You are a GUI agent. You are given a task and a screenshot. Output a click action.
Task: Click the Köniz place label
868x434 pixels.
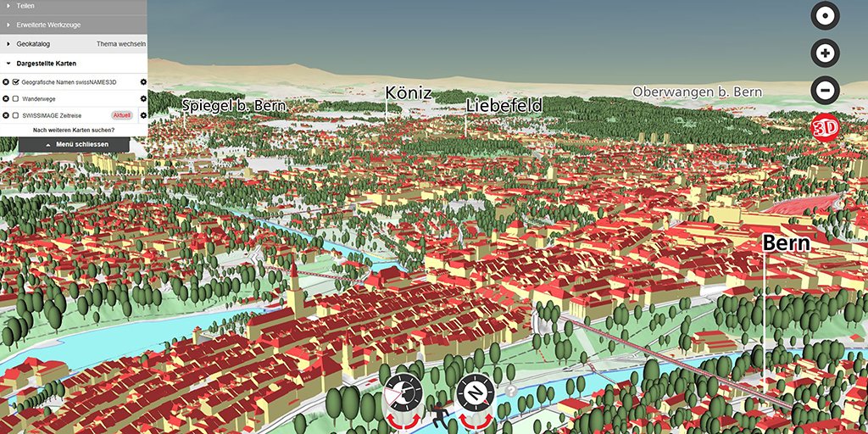click(x=409, y=92)
